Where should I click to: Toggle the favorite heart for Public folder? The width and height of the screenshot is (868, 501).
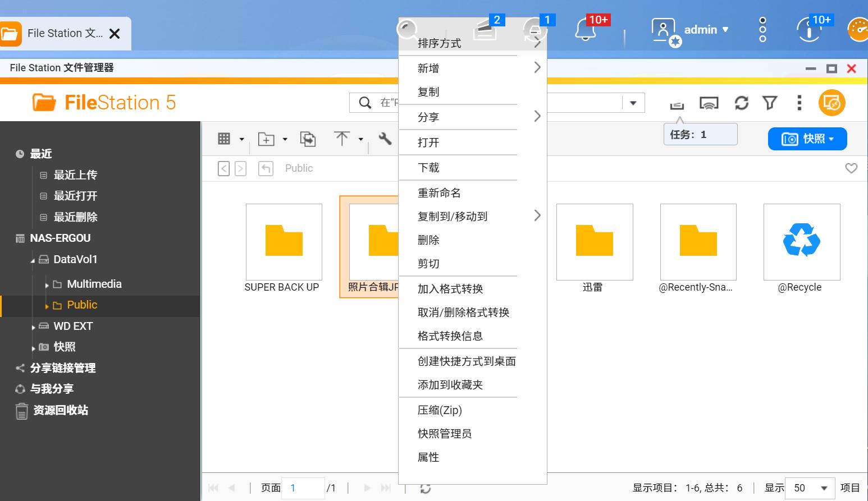(851, 168)
